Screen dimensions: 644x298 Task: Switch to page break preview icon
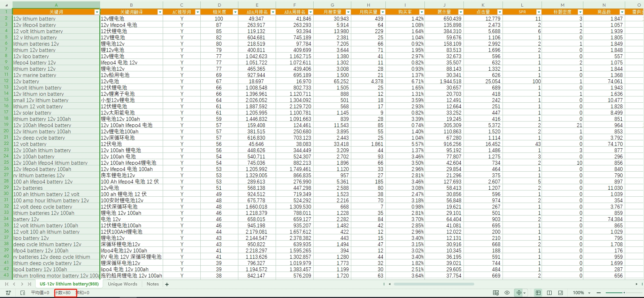tap(550, 293)
